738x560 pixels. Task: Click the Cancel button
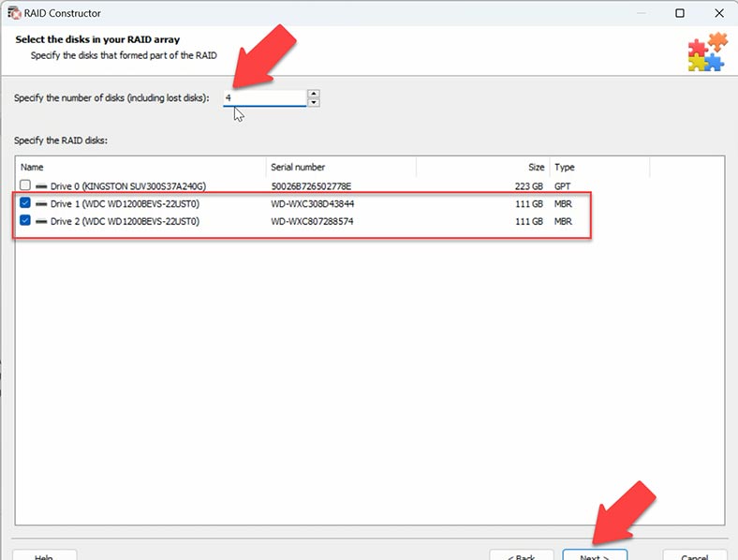click(695, 555)
